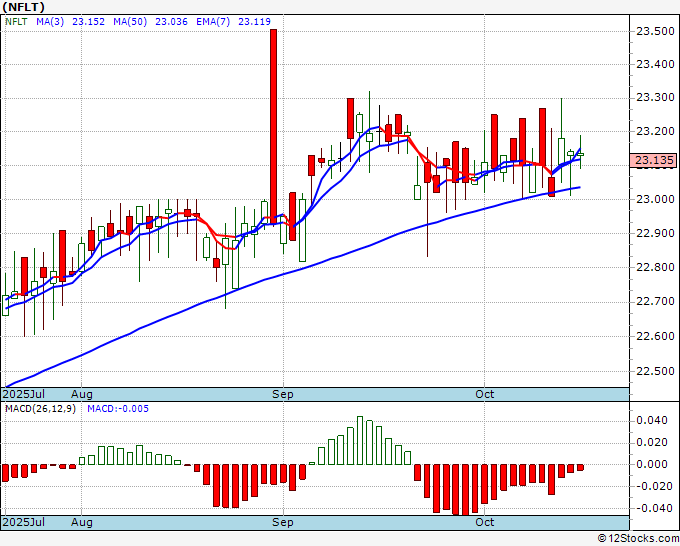Click the 23.400 price axis label
This screenshot has height=546, width=680.
click(655, 65)
